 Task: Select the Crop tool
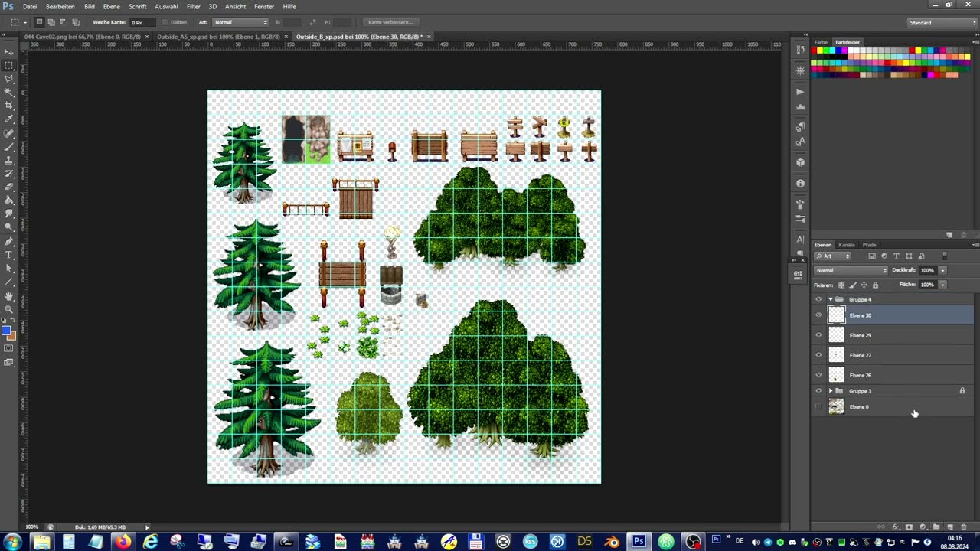[x=9, y=106]
